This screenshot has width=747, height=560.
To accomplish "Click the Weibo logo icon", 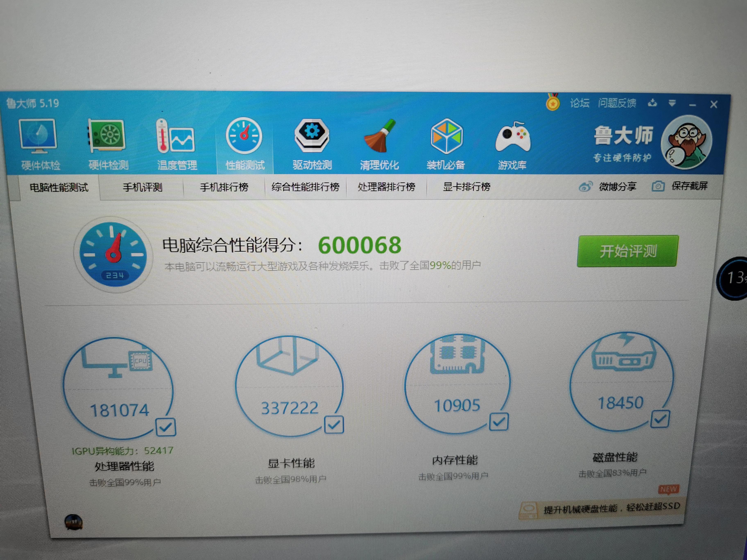I will click(586, 186).
